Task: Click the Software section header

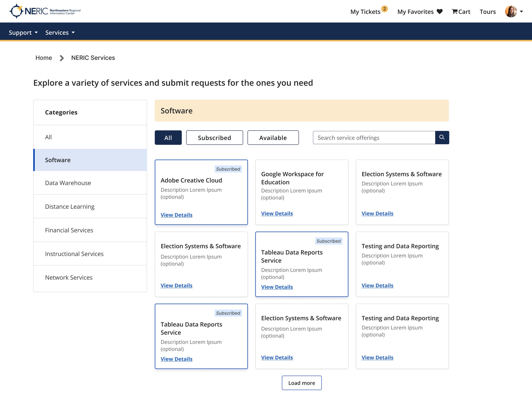Action: tap(302, 111)
